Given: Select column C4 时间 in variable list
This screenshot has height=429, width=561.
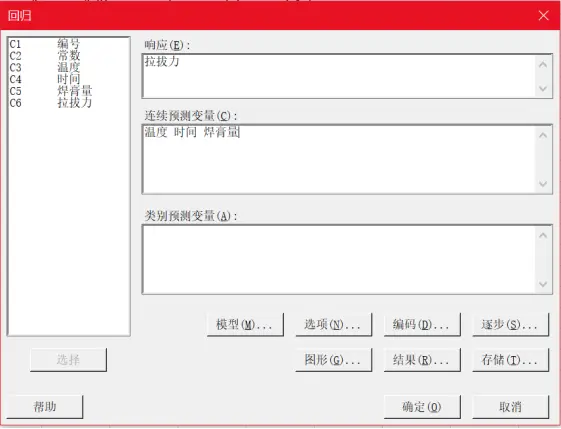Looking at the screenshot, I should (68, 79).
